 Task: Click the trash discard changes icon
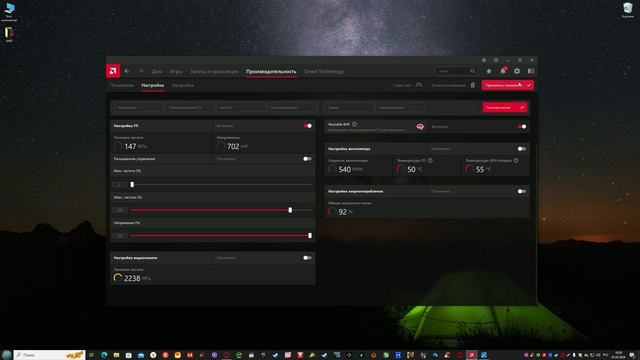pos(473,85)
